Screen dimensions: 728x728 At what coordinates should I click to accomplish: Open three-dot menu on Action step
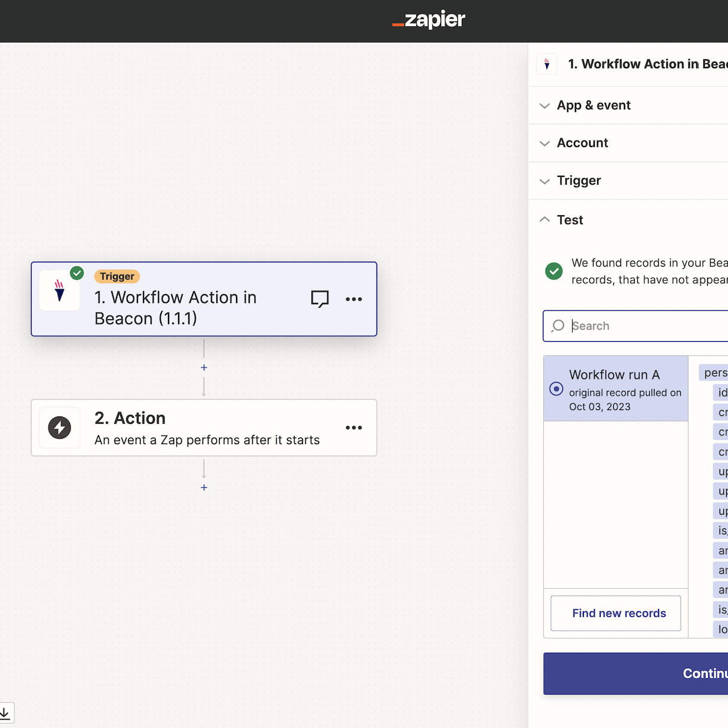(x=354, y=427)
